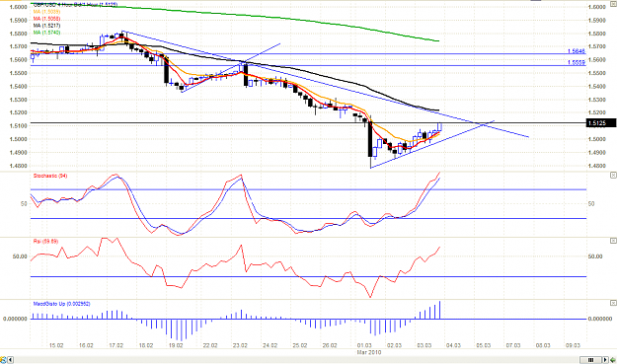
Task: Click the scroll-left arrow on horizontal scrollbar
Action: tap(11, 360)
